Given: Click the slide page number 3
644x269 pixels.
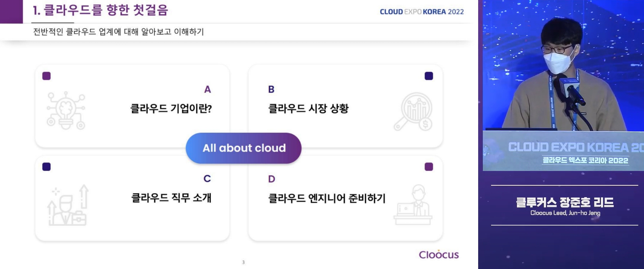Looking at the screenshot, I should tap(243, 262).
